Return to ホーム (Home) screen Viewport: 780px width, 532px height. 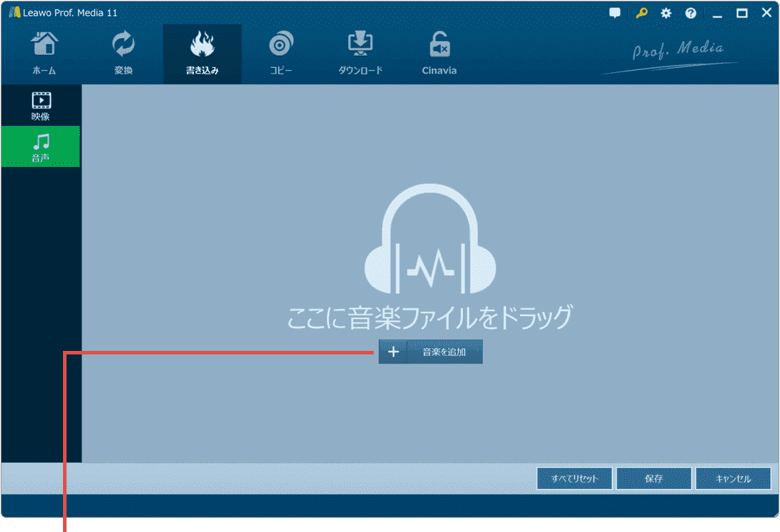[44, 53]
